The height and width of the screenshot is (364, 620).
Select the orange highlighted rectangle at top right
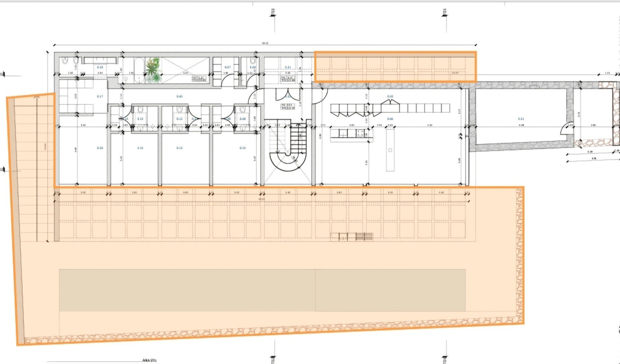coord(395,66)
